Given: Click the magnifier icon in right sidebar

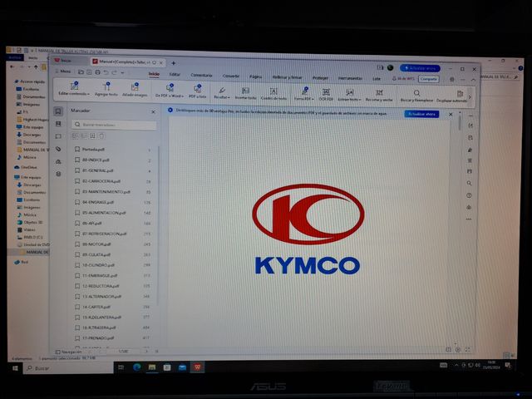Looking at the screenshot, I should point(469,183).
